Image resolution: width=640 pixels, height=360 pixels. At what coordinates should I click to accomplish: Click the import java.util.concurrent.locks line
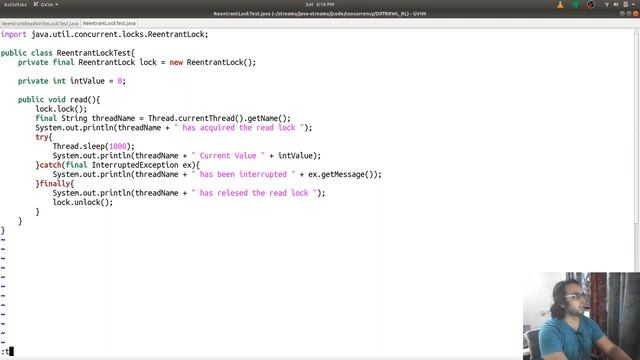click(104, 34)
